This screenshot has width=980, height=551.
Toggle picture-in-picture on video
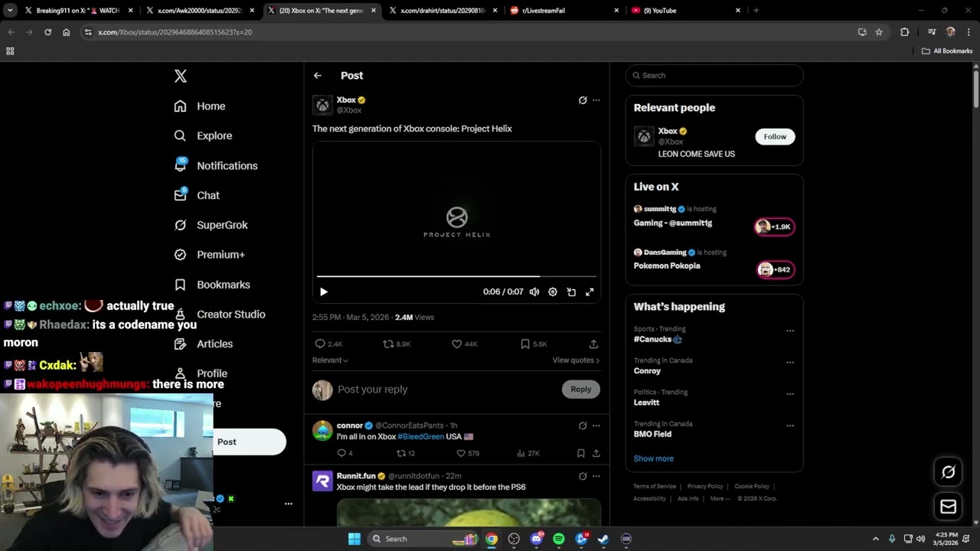pyautogui.click(x=571, y=292)
